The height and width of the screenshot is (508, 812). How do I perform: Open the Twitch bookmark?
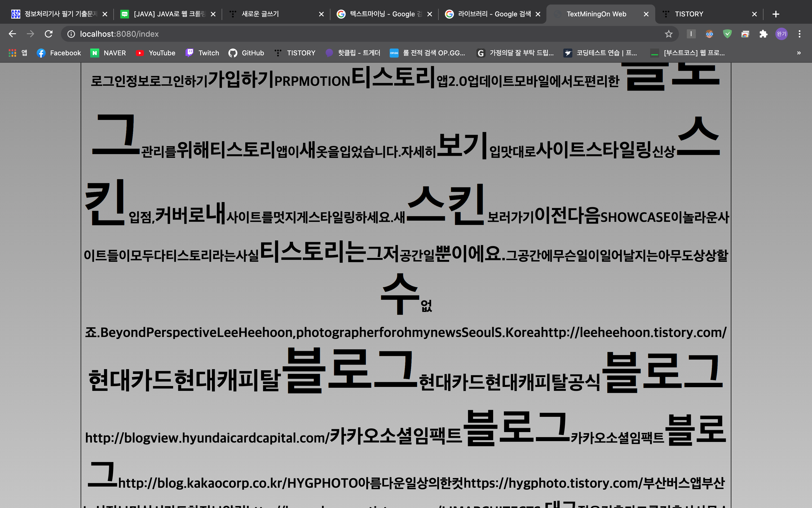click(x=202, y=53)
